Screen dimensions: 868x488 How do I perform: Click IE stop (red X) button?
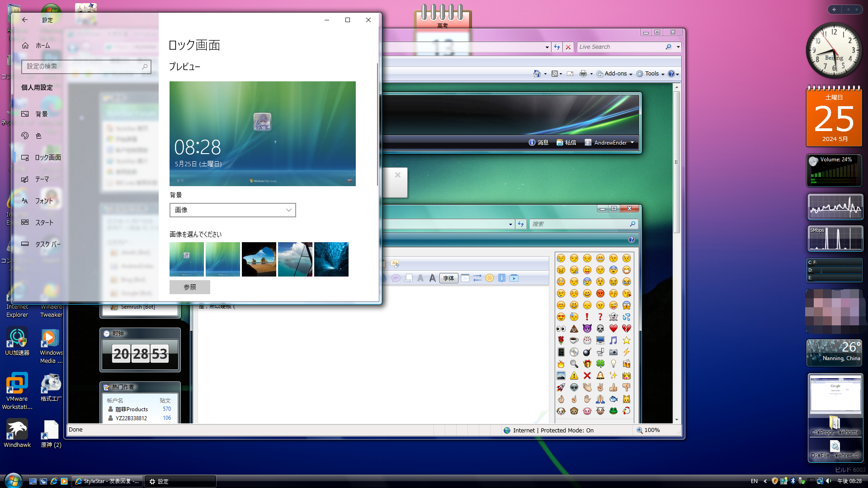click(568, 47)
